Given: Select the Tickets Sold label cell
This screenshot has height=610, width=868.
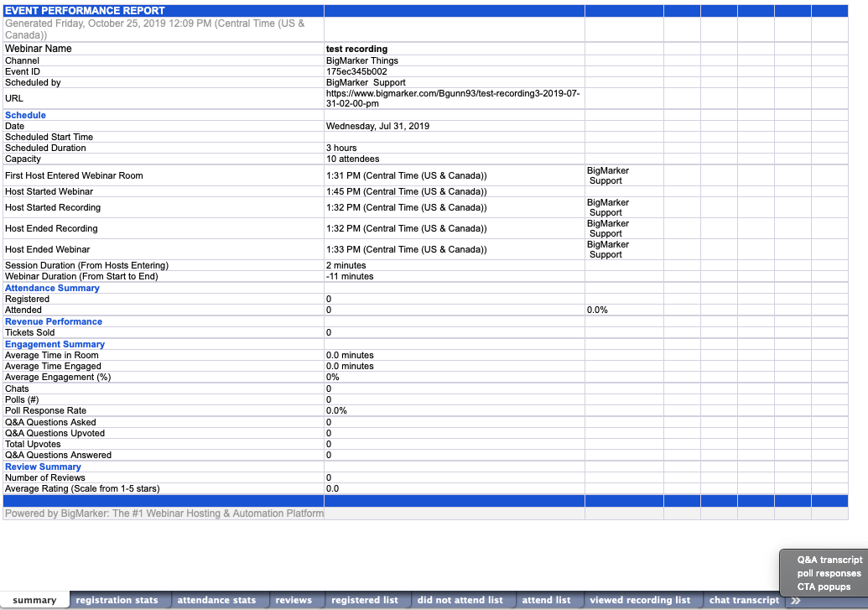Looking at the screenshot, I should tap(164, 333).
